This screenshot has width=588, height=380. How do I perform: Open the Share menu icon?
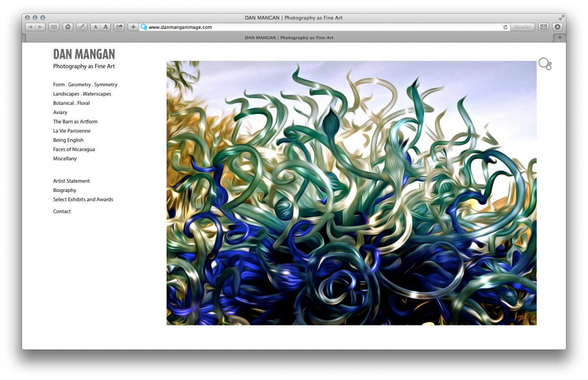point(119,27)
